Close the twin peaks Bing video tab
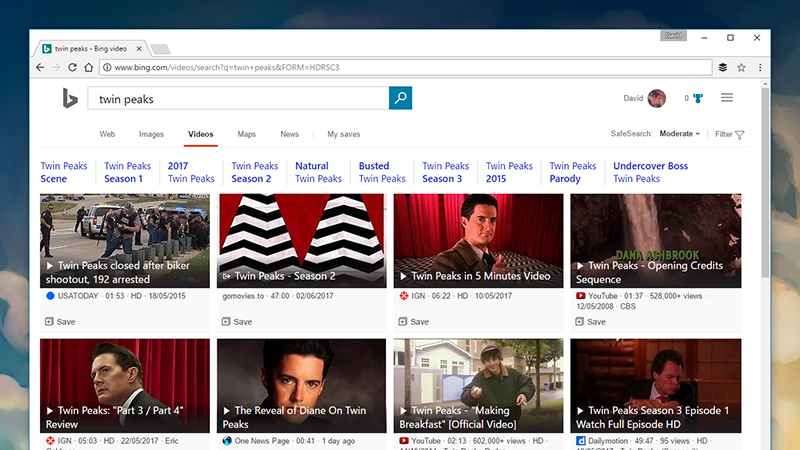800x450 pixels. click(139, 49)
